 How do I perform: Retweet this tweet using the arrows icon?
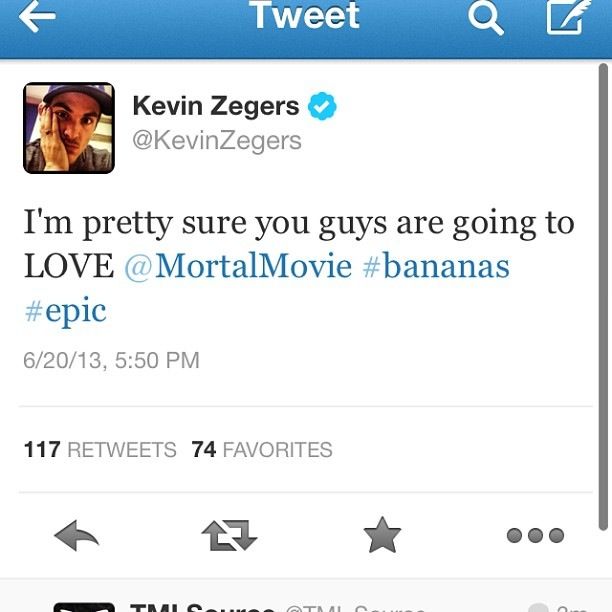[x=229, y=535]
